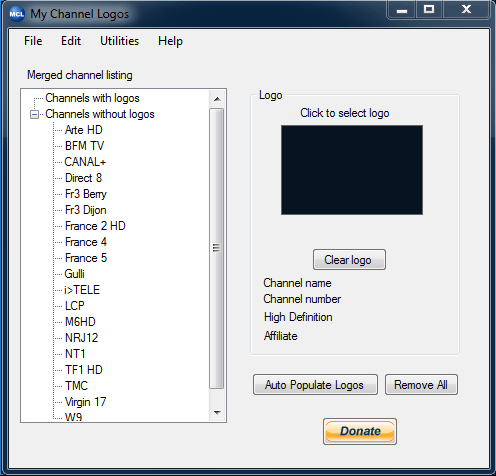Viewport: 496px width, 476px height.
Task: Open the Edit menu
Action: click(71, 41)
